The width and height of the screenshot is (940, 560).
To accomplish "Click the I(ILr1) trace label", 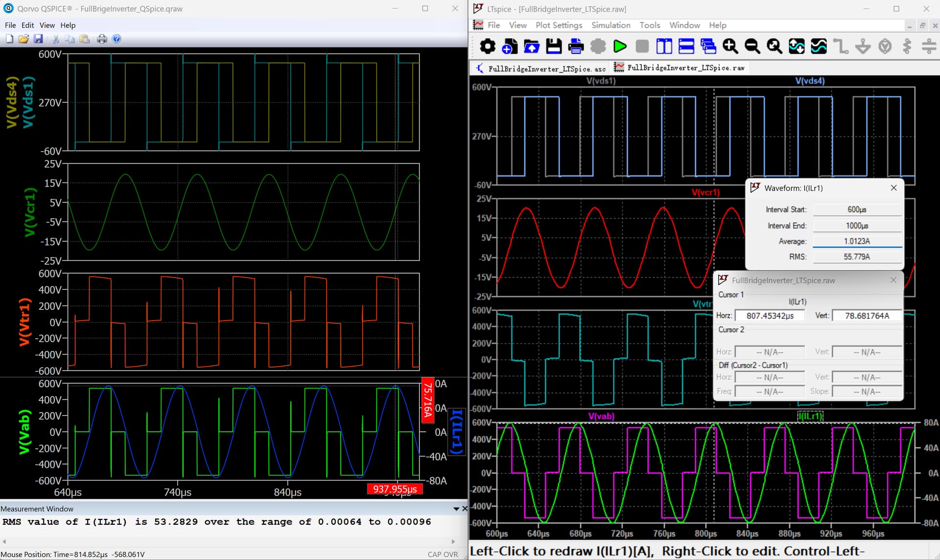I will pyautogui.click(x=810, y=416).
